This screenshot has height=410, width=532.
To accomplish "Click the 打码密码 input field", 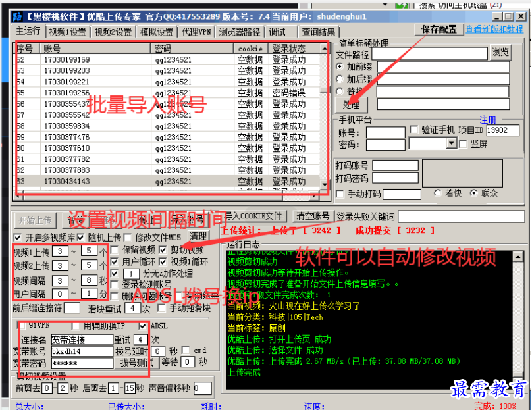I will [x=395, y=178].
